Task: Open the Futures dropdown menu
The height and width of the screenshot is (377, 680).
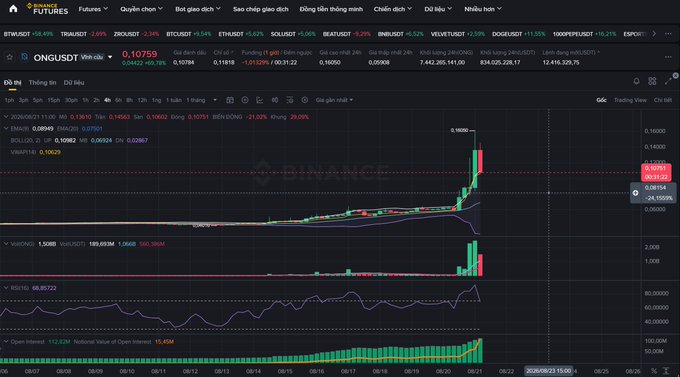Action: coord(93,9)
